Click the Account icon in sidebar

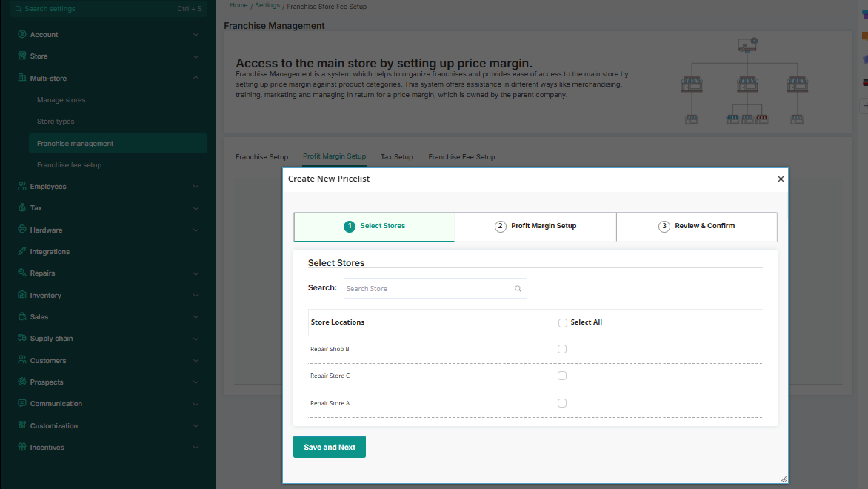pos(22,35)
